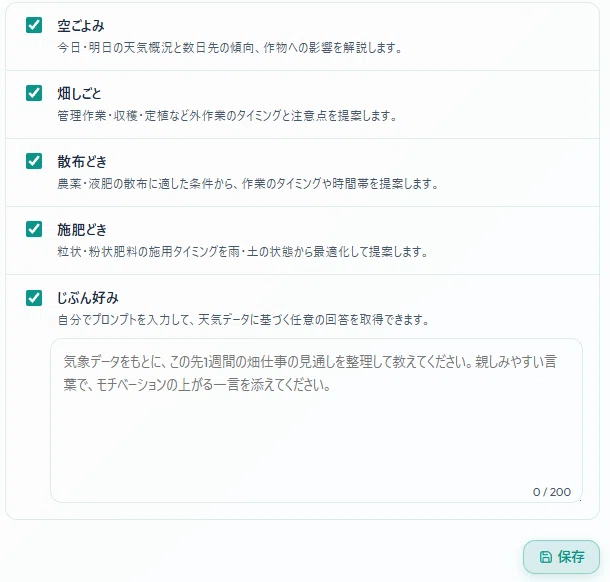
Task: Click the floppy disk icon in 保存
Action: point(545,557)
